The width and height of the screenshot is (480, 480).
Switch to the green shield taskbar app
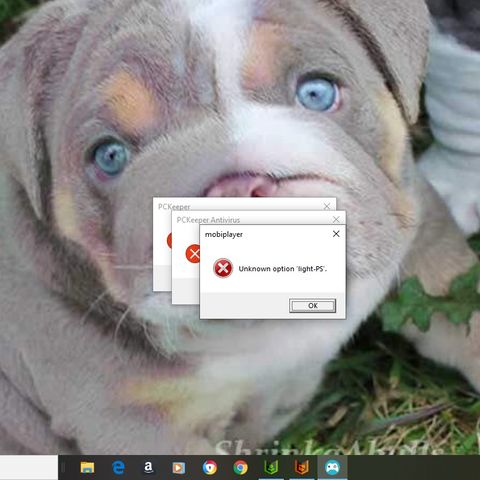click(271, 468)
